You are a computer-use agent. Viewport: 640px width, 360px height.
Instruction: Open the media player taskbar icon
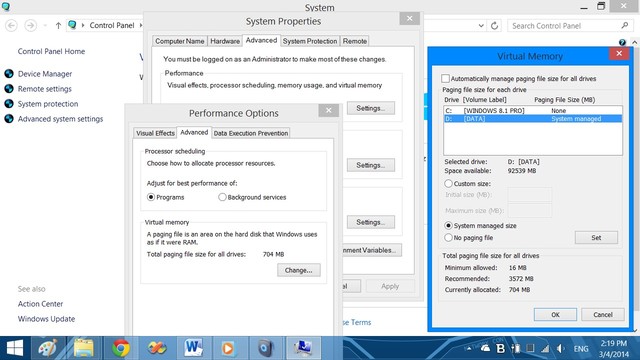(229, 348)
